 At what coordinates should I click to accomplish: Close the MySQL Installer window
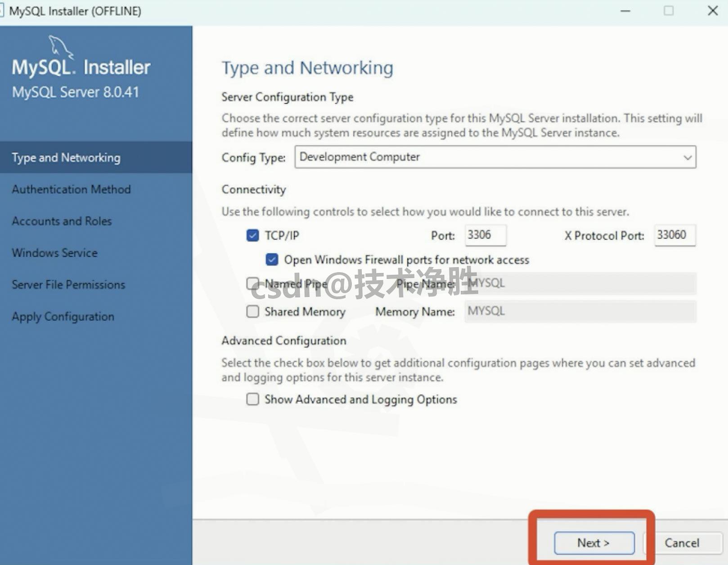(713, 11)
